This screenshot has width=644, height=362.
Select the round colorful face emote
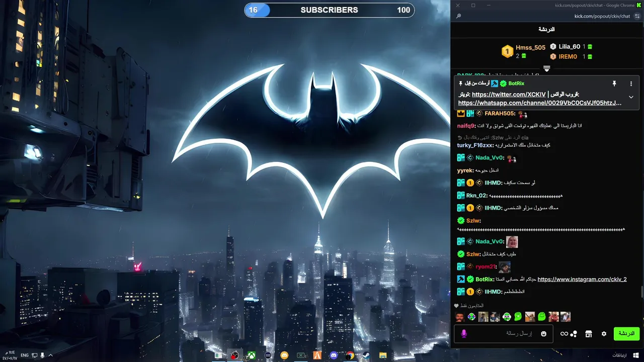pyautogui.click(x=471, y=317)
